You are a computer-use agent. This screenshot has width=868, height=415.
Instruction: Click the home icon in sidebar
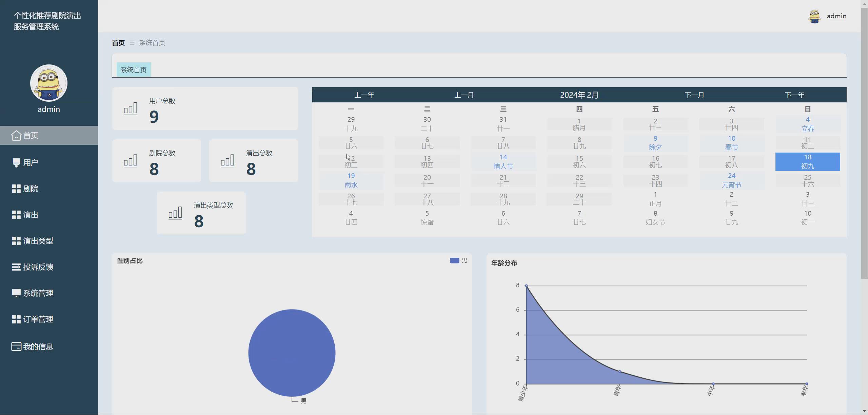click(16, 135)
